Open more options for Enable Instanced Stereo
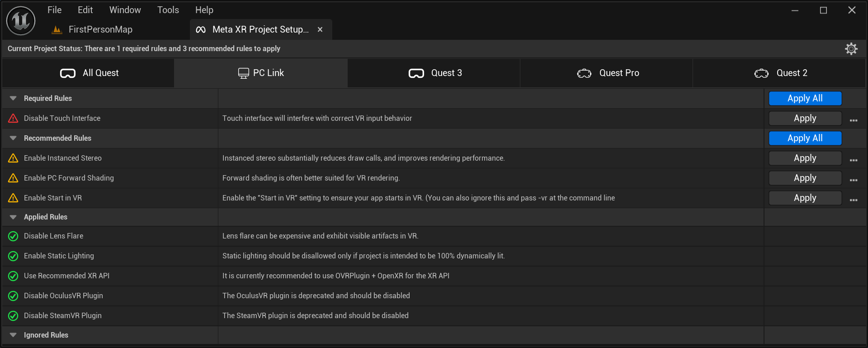Image resolution: width=868 pixels, height=348 pixels. (854, 160)
